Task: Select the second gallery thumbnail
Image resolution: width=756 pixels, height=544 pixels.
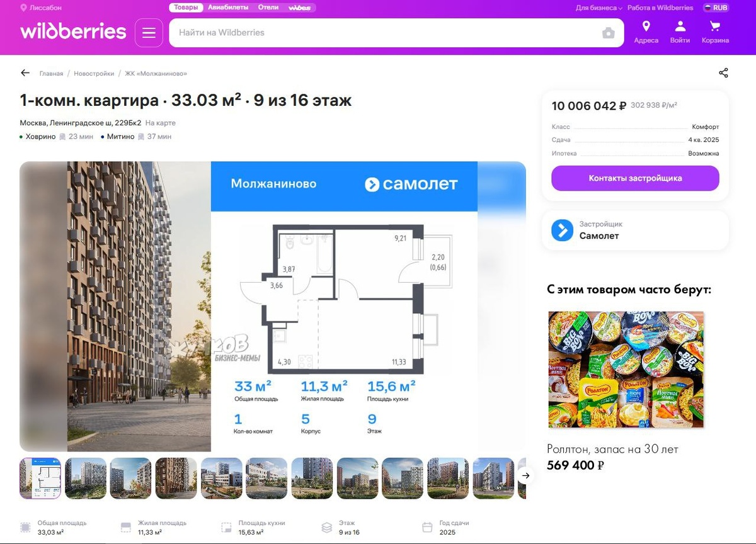Action: [86, 479]
